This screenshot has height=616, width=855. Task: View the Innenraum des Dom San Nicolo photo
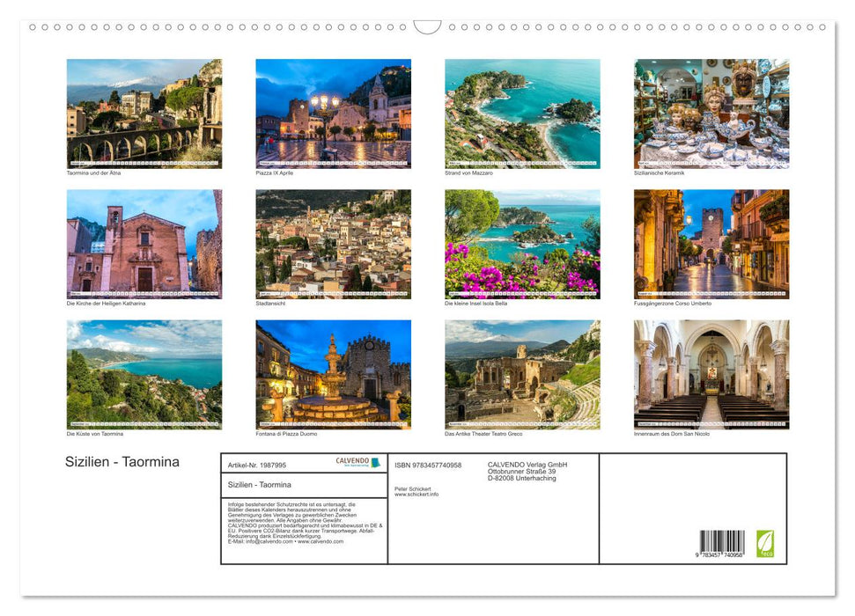711,374
